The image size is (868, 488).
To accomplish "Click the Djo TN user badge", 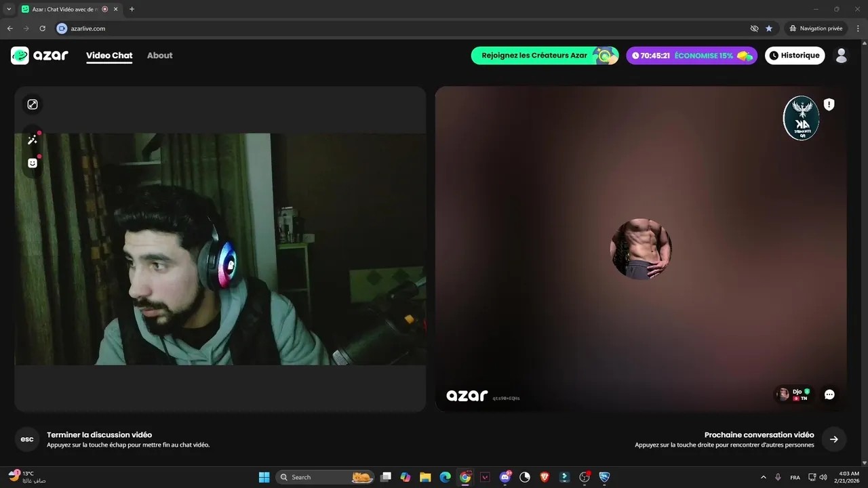I will (793, 394).
